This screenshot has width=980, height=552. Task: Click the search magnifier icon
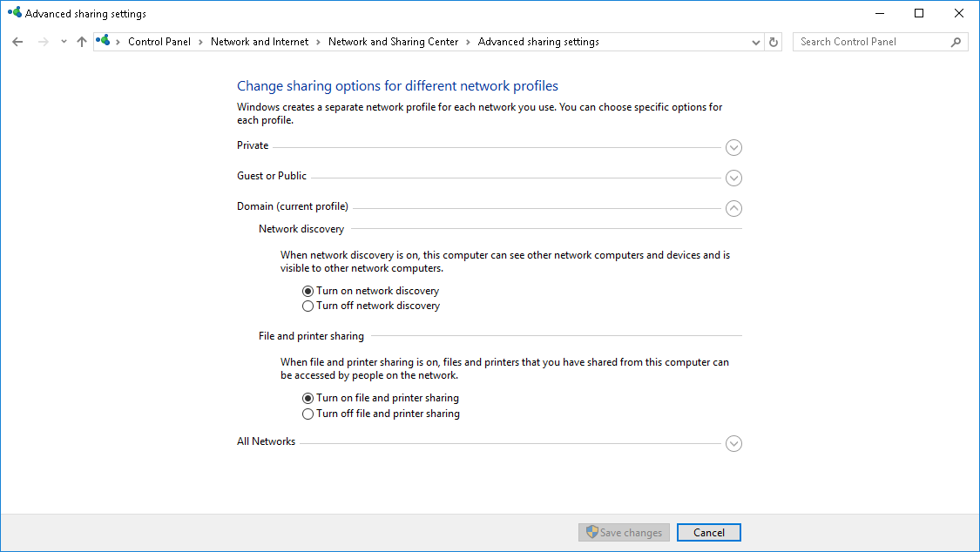coord(956,42)
